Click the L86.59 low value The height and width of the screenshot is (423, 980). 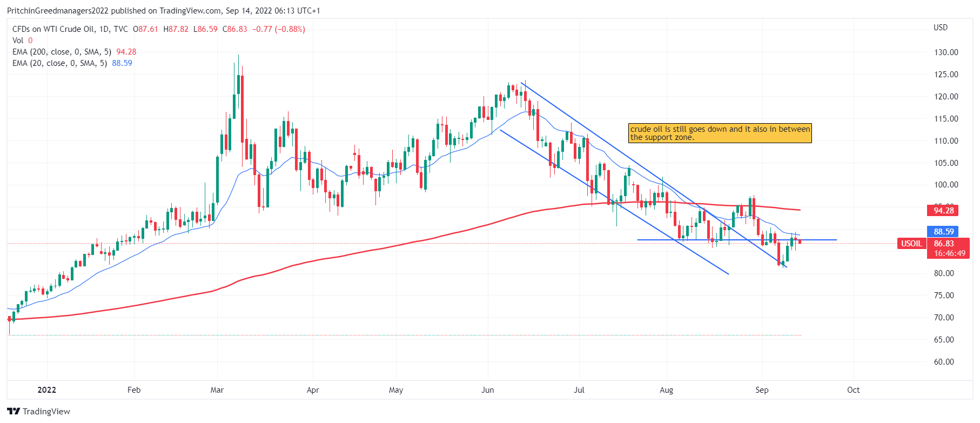(x=206, y=29)
